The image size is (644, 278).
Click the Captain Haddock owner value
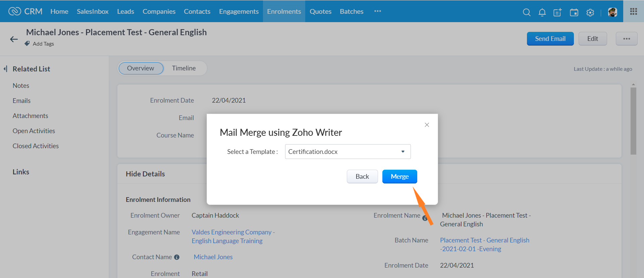pyautogui.click(x=215, y=215)
